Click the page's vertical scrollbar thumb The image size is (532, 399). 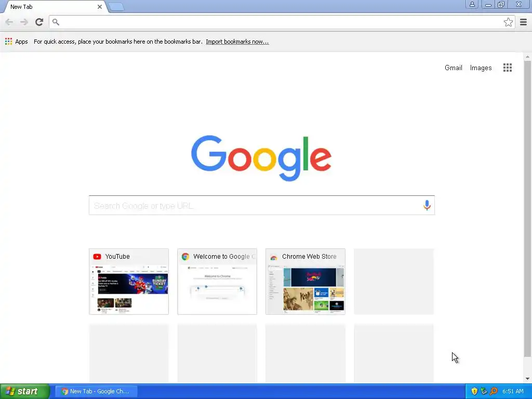click(x=527, y=209)
